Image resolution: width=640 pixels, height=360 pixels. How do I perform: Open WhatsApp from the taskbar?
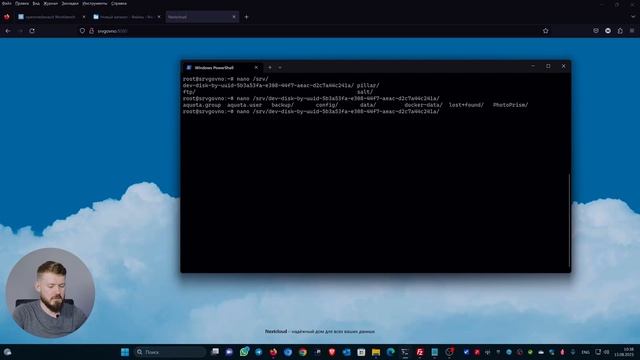pos(244,352)
